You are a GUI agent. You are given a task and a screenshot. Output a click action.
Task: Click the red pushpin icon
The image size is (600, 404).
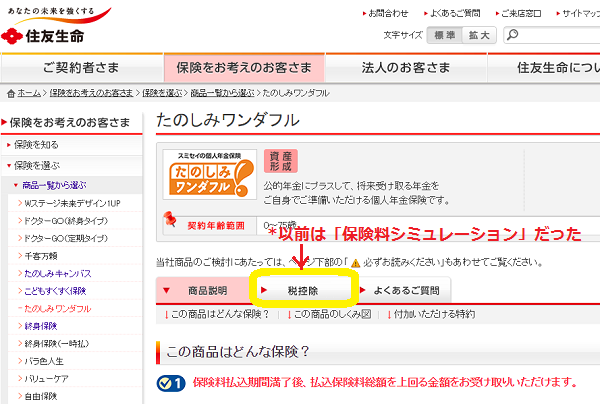tap(169, 219)
